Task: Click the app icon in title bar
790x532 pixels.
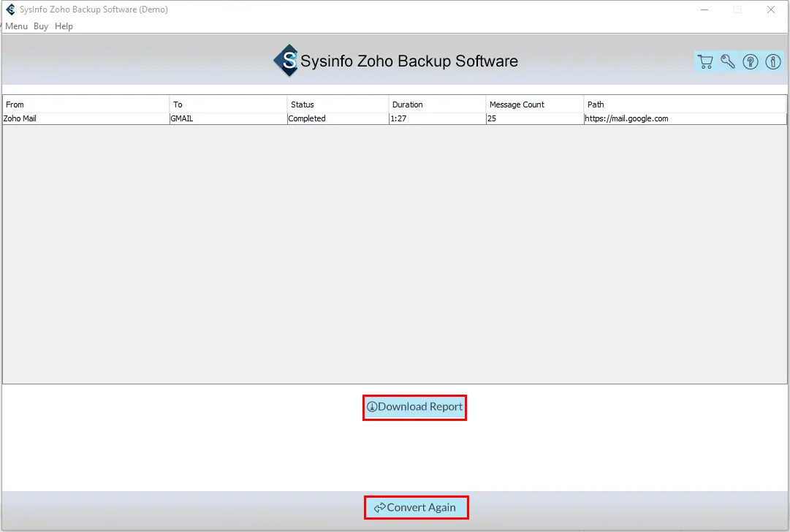Action: tap(10, 9)
